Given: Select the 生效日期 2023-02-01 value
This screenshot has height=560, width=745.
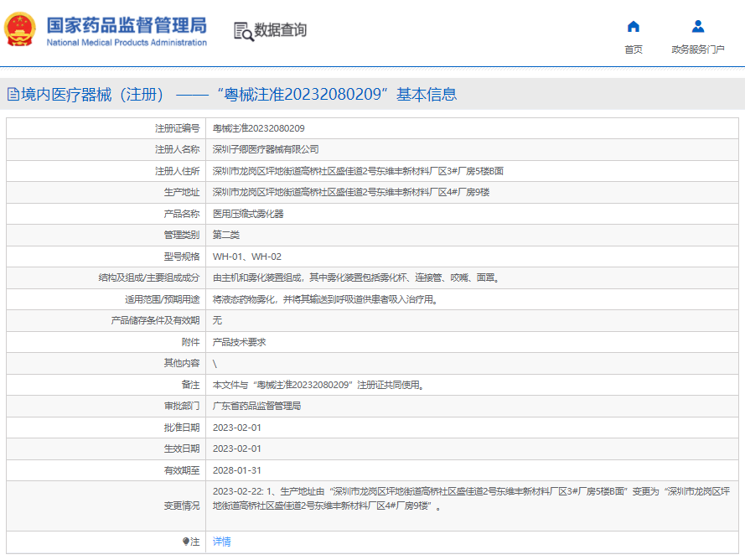Looking at the screenshot, I should coord(236,449).
